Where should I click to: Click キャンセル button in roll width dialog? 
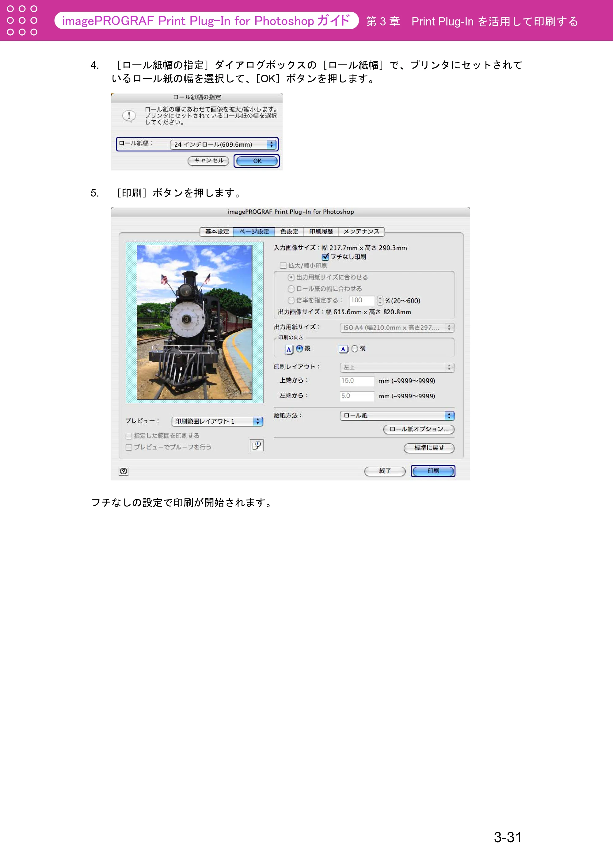pyautogui.click(x=208, y=161)
